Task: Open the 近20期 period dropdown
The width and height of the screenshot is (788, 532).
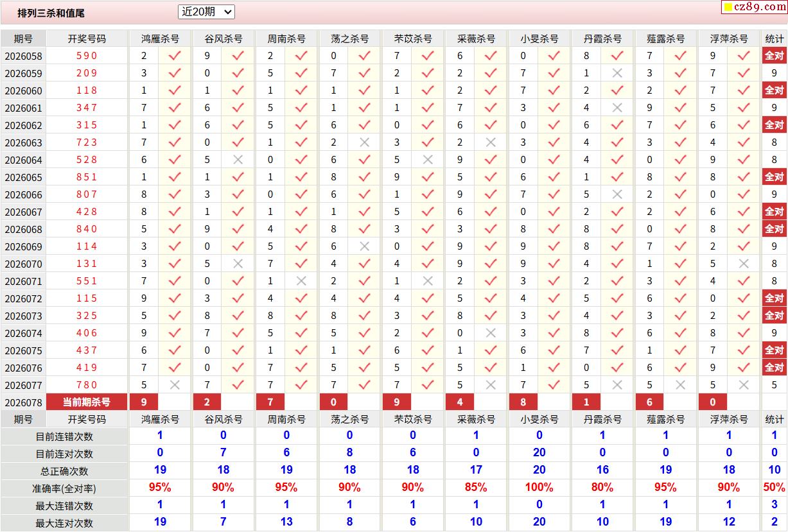Action: click(x=206, y=12)
